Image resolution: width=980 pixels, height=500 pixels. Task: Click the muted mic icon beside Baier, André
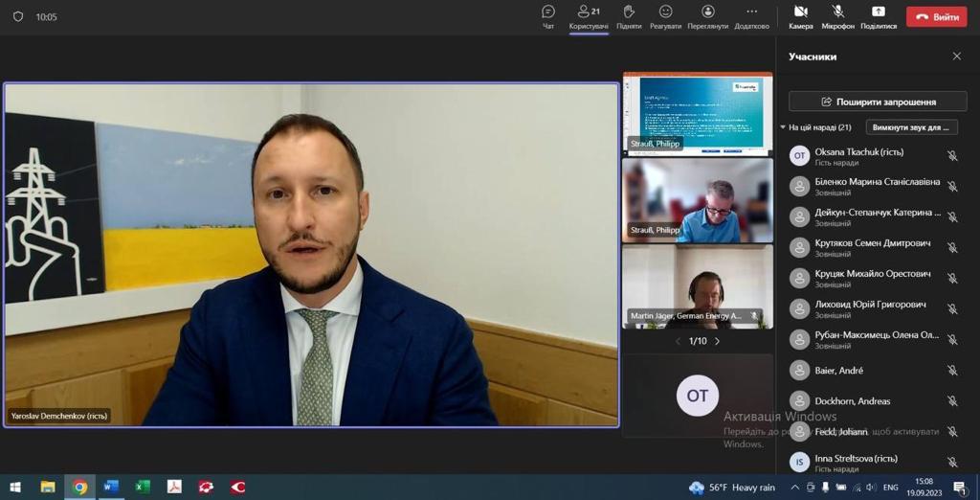point(951,371)
